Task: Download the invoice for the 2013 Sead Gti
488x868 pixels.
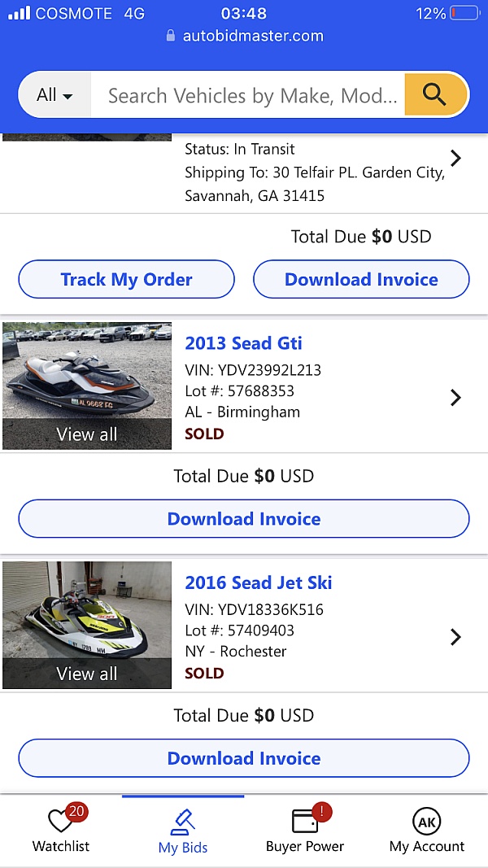Action: [244, 518]
